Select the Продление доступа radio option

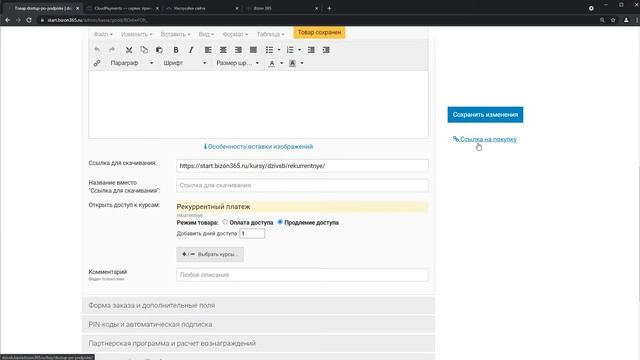coord(280,222)
